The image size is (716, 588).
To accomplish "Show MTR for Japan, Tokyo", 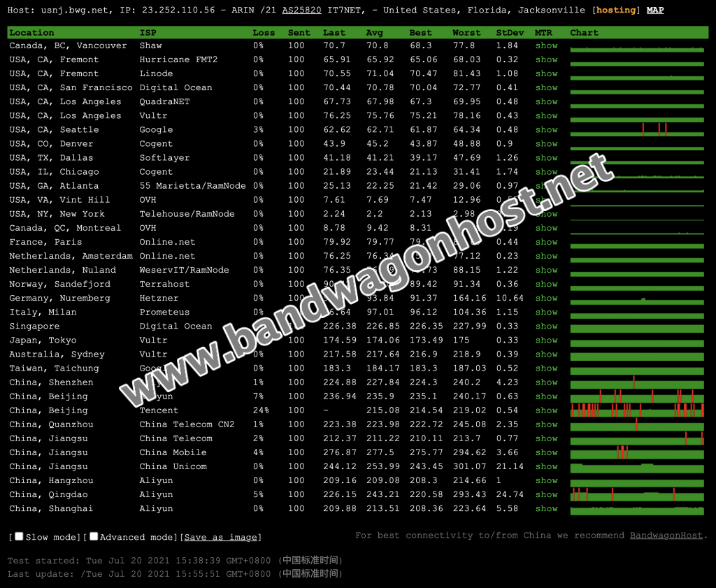I will click(x=547, y=340).
